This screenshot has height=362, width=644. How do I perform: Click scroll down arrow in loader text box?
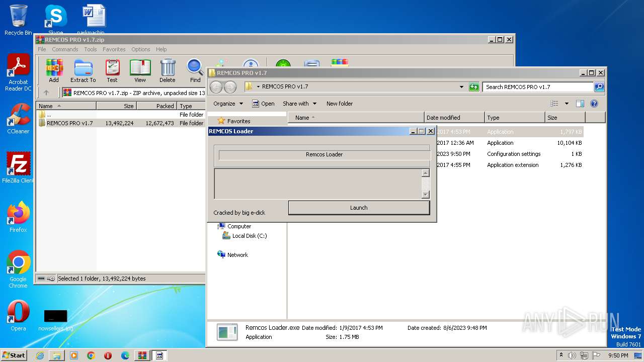pos(425,195)
